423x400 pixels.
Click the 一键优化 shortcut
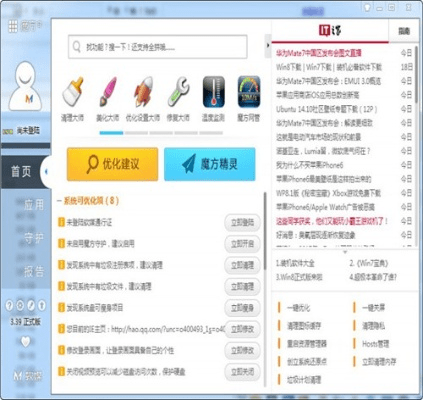pos(298,308)
